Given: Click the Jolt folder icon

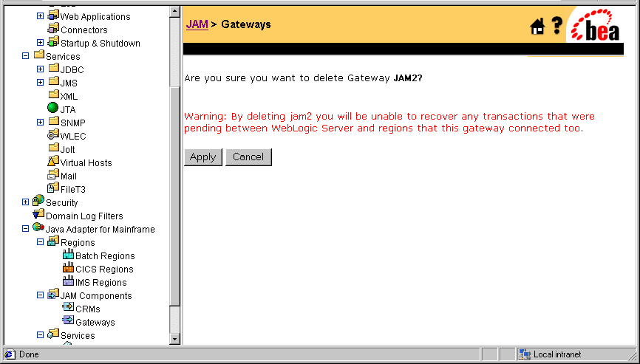Looking at the screenshot, I should (53, 148).
